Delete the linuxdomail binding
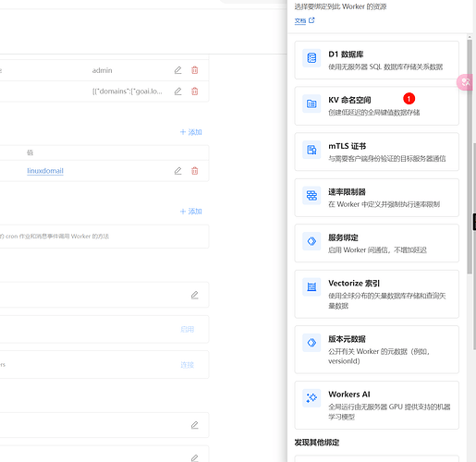Screen dimensions: 476x462 click(x=195, y=171)
